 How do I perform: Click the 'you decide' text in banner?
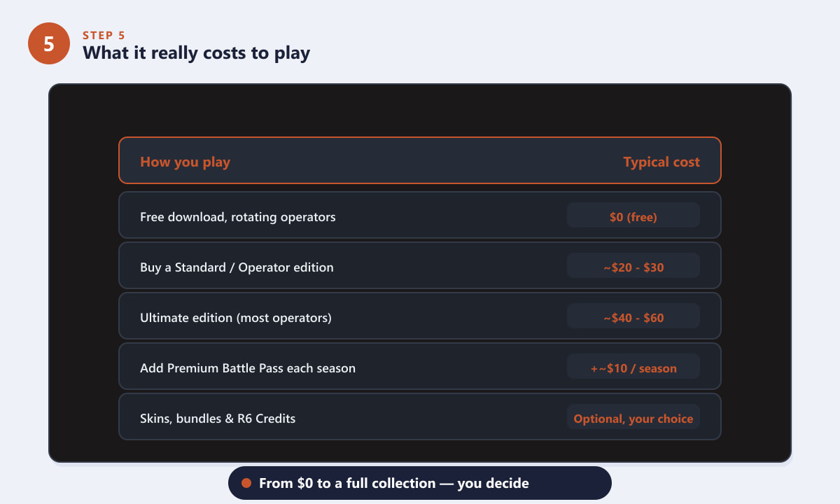click(x=493, y=483)
